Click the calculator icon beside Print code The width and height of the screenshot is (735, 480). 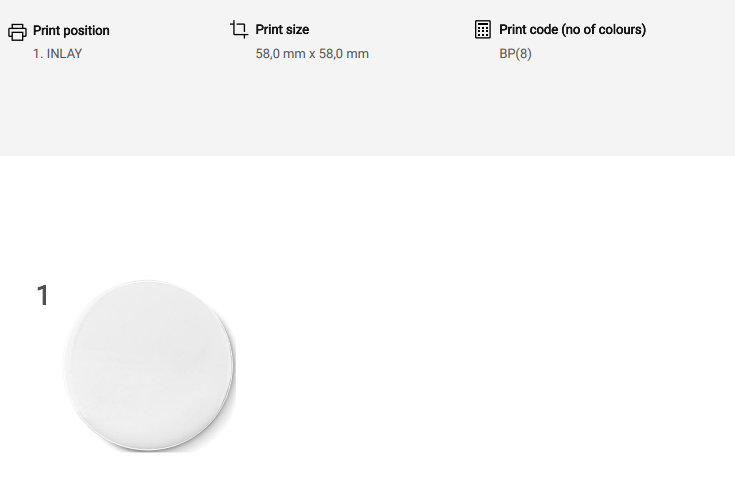pos(483,29)
